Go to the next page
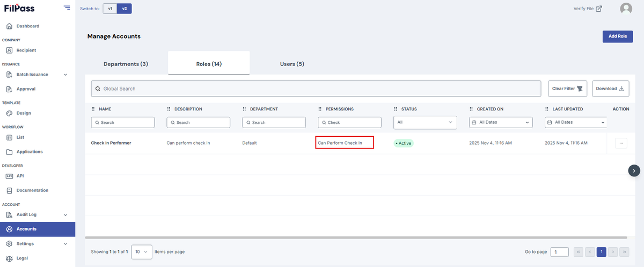 click(613, 251)
